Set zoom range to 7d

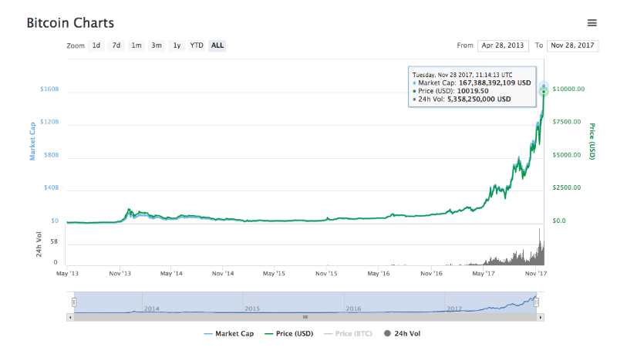116,45
